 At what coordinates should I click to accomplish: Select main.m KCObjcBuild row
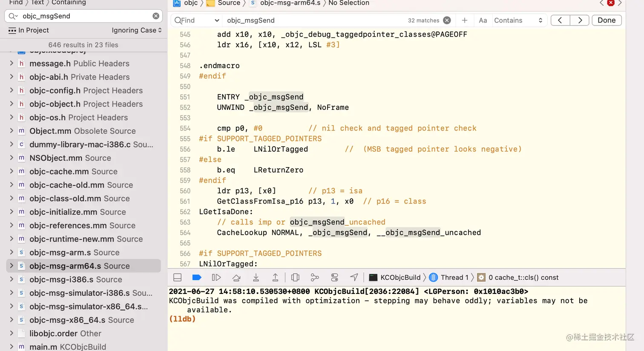pos(83,347)
